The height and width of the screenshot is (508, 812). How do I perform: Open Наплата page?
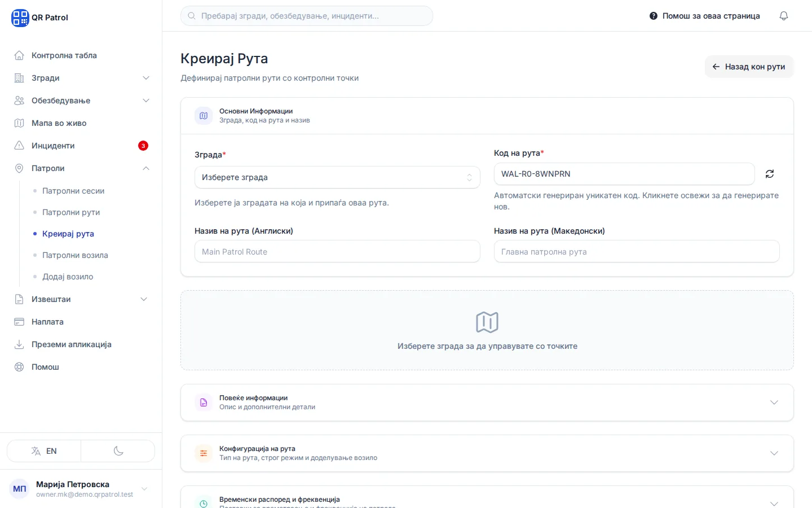click(x=81, y=322)
